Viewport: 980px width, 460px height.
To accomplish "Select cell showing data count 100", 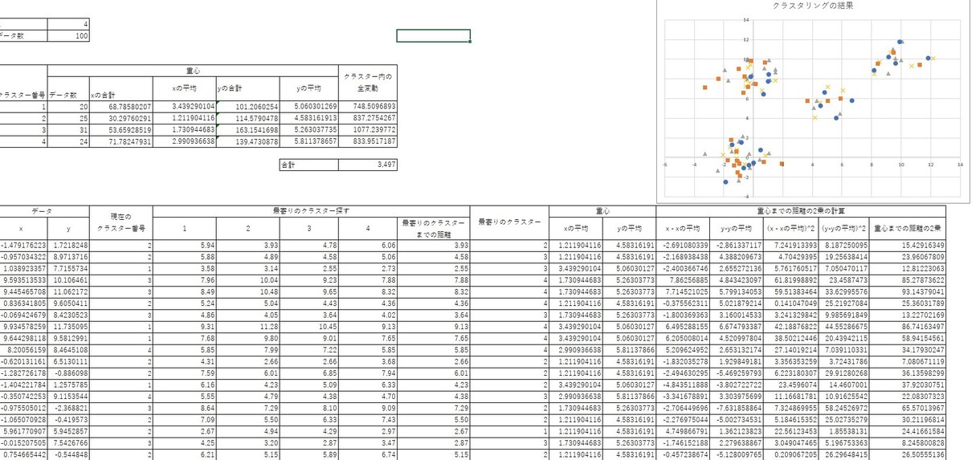I will point(69,35).
